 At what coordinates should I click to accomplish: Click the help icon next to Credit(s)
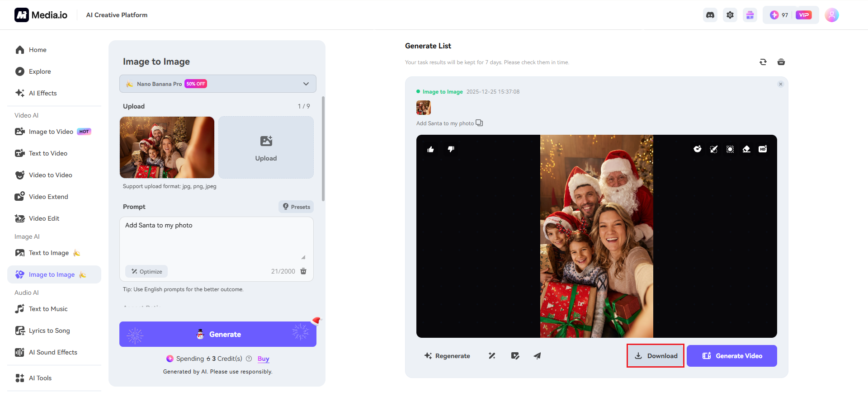(x=249, y=359)
